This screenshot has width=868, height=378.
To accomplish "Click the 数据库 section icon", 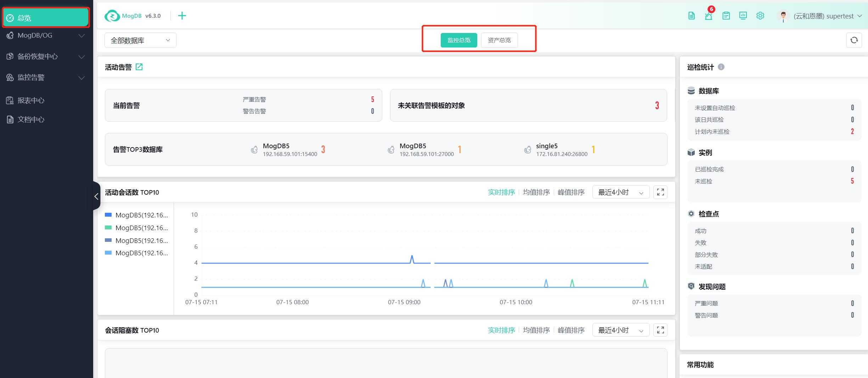I will [x=691, y=91].
